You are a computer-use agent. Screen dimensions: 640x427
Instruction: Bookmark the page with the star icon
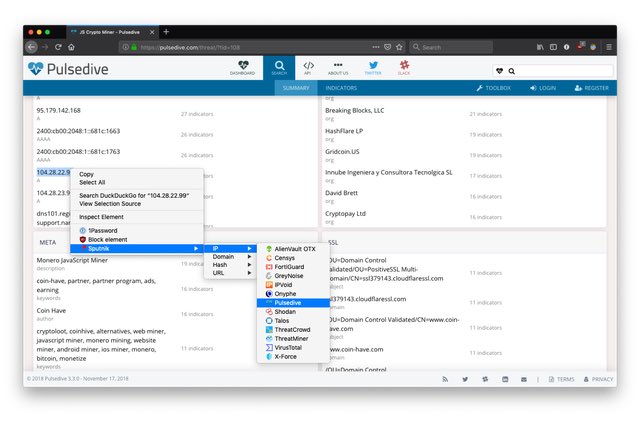click(399, 47)
